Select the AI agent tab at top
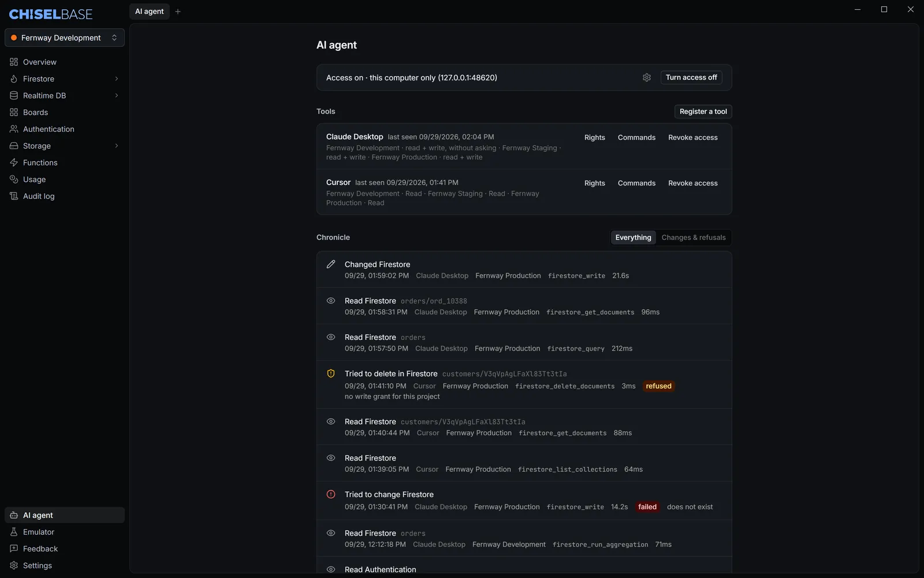Image resolution: width=924 pixels, height=578 pixels. click(150, 12)
